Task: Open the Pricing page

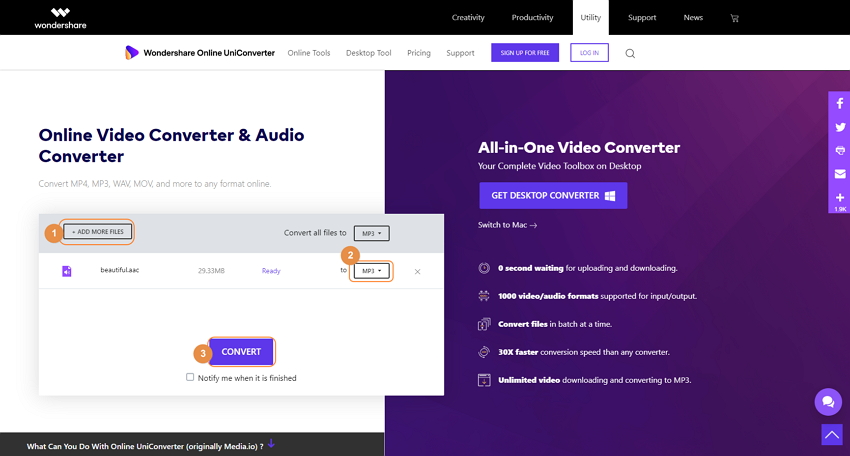Action: coord(418,53)
